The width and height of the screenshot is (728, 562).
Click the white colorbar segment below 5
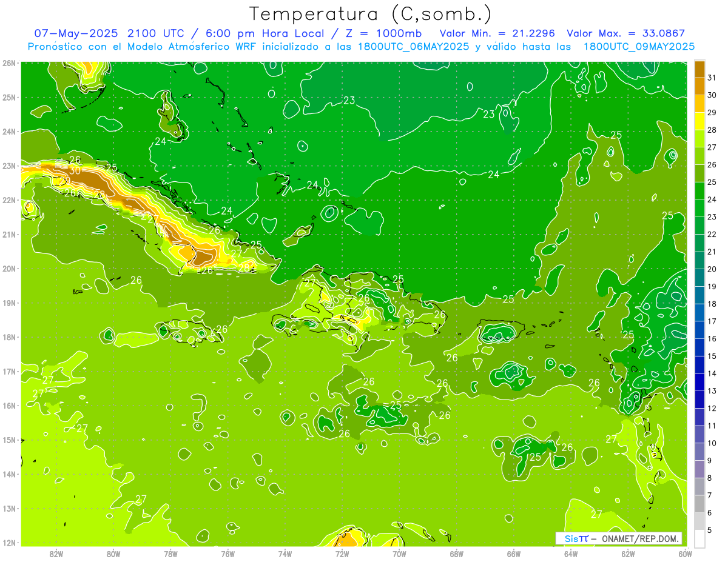click(699, 538)
